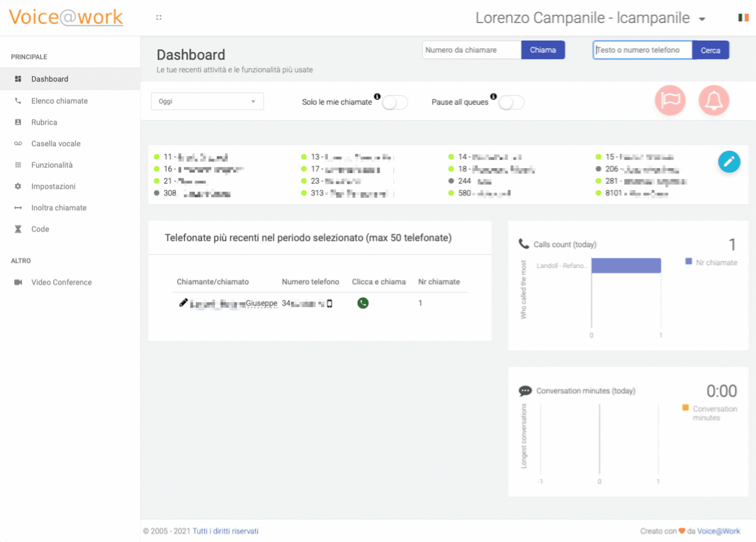
Task: Click the caller name ending in Giuseppe
Action: (x=234, y=303)
